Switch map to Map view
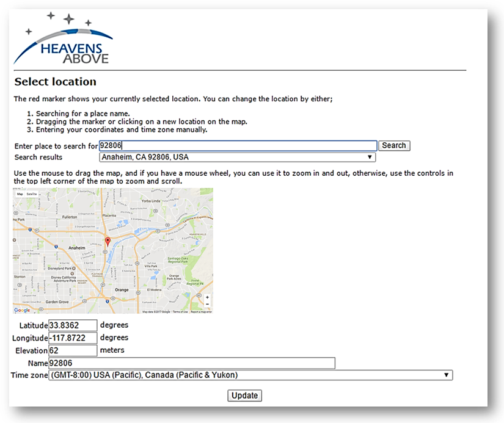 (x=20, y=194)
